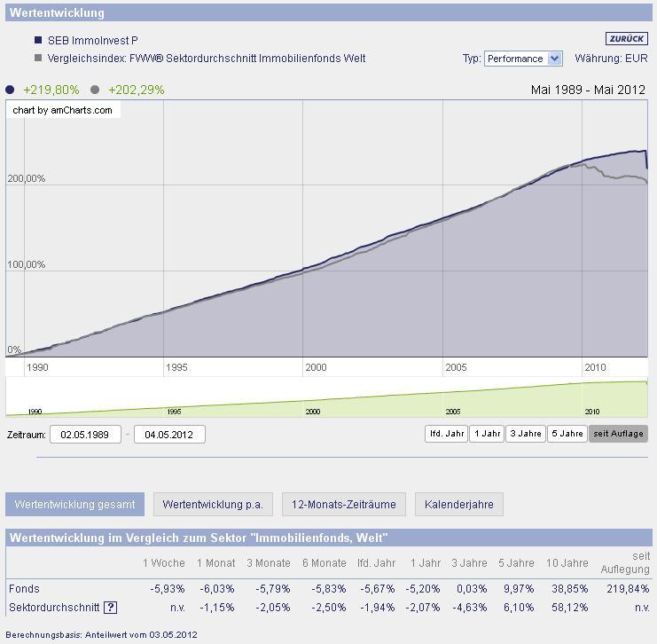Click the gray Vergleichsindex legend square
The width and height of the screenshot is (657, 644).
tap(38, 58)
